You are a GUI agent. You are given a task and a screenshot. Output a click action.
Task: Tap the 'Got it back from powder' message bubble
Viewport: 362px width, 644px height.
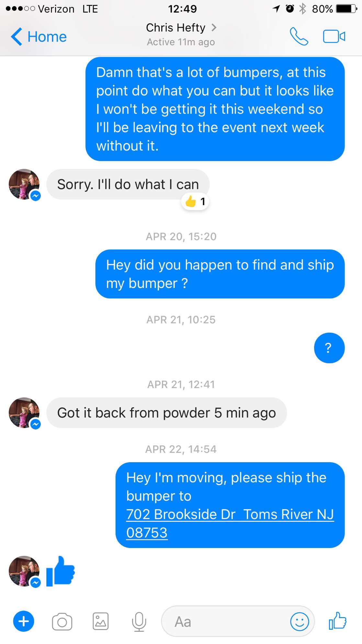pos(167,413)
